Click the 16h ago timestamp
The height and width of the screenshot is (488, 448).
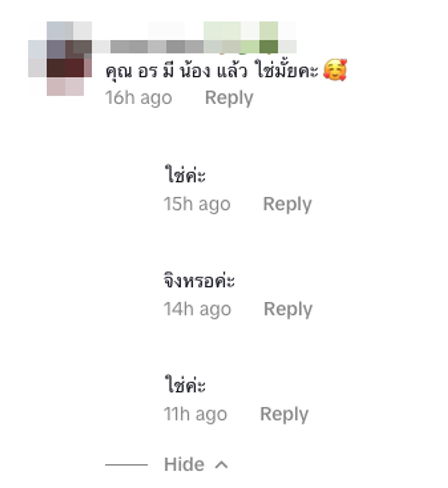coord(139,98)
